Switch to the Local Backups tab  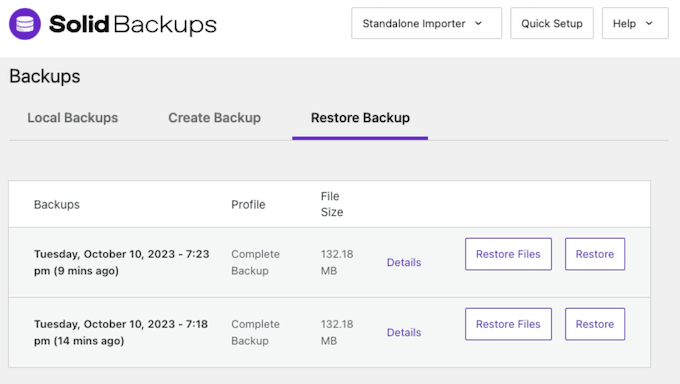[72, 118]
